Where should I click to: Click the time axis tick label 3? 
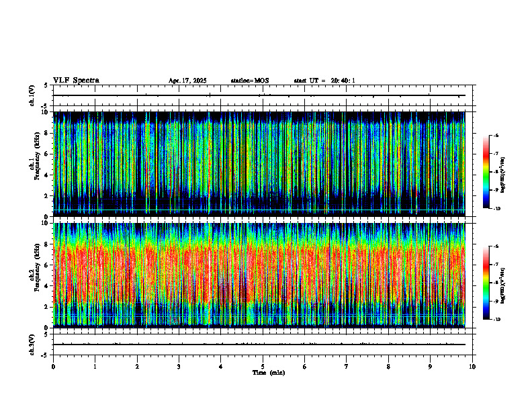point(179,367)
